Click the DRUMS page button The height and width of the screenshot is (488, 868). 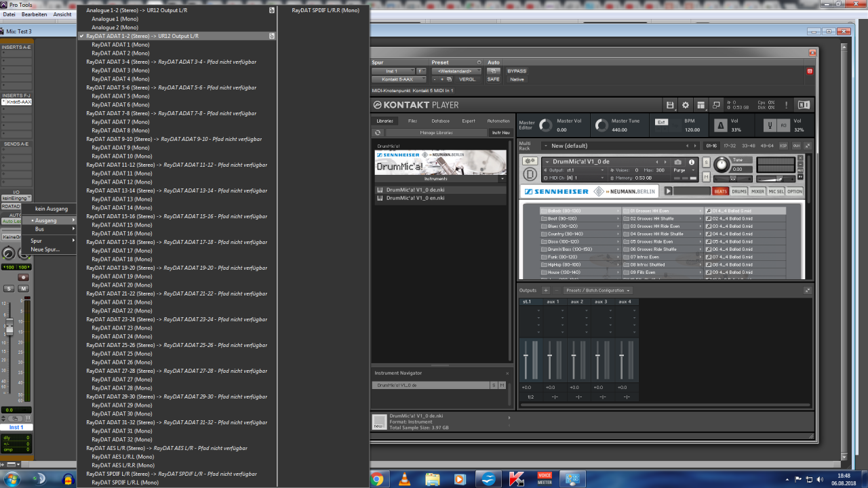[739, 192]
